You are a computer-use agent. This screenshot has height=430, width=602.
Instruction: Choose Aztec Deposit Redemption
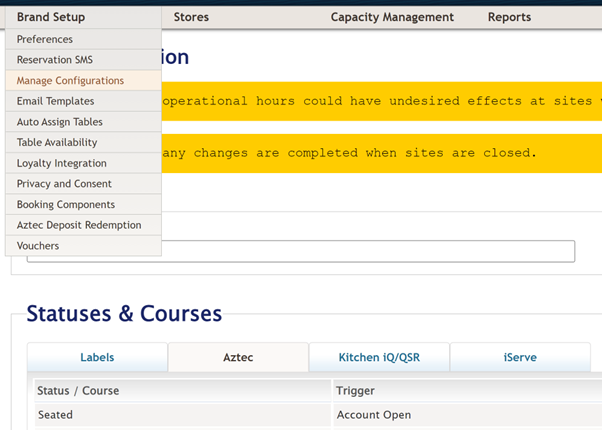(83, 225)
